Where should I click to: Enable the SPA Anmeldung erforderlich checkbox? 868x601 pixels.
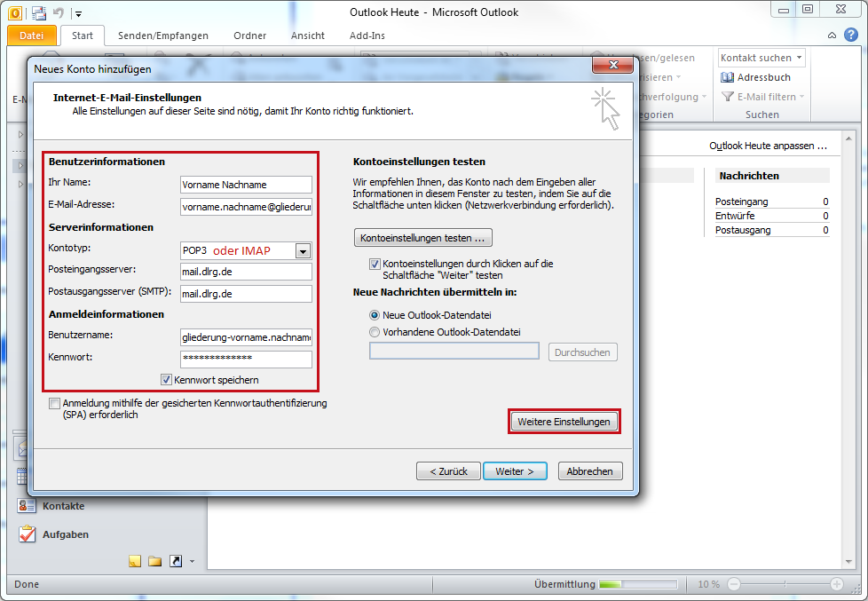[x=54, y=403]
